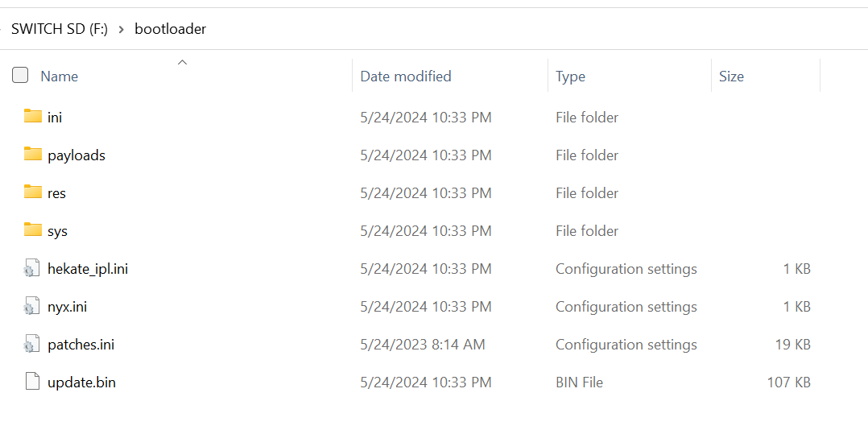
Task: Click the patches.ini file icon
Action: 31,344
